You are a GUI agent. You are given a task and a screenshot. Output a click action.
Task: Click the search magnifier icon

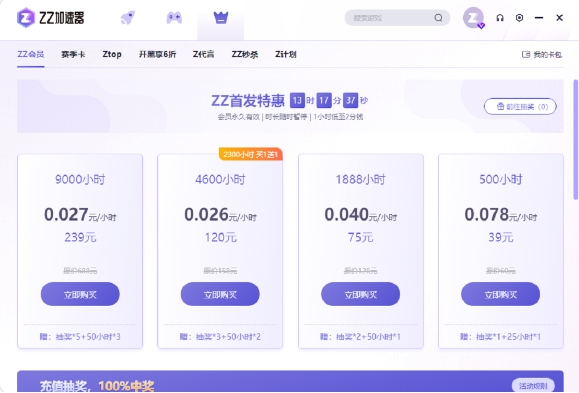pyautogui.click(x=438, y=18)
